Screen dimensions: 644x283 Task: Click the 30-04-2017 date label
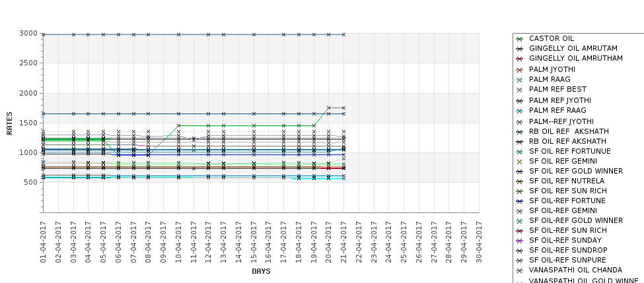click(x=479, y=242)
